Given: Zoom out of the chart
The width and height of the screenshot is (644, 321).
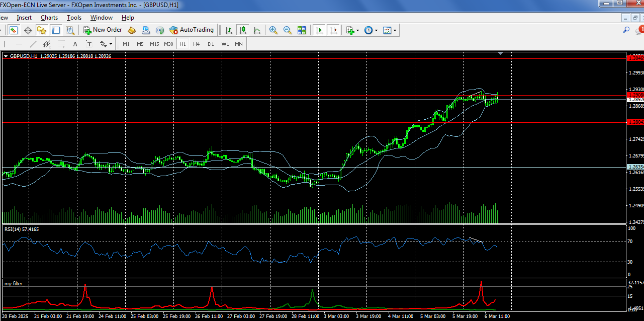Looking at the screenshot, I should (x=288, y=30).
